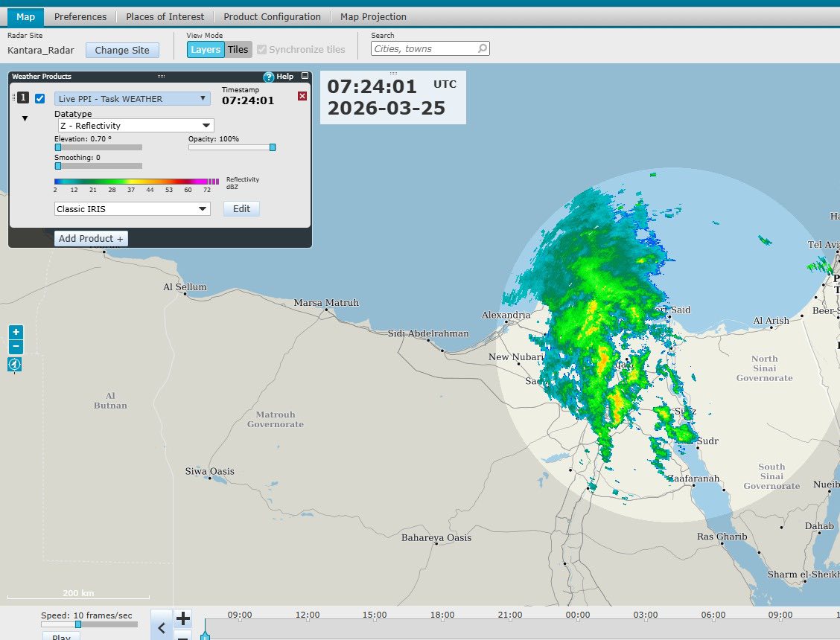This screenshot has width=840, height=640.
Task: Click Siwa Oasis label on map
Action: (209, 471)
